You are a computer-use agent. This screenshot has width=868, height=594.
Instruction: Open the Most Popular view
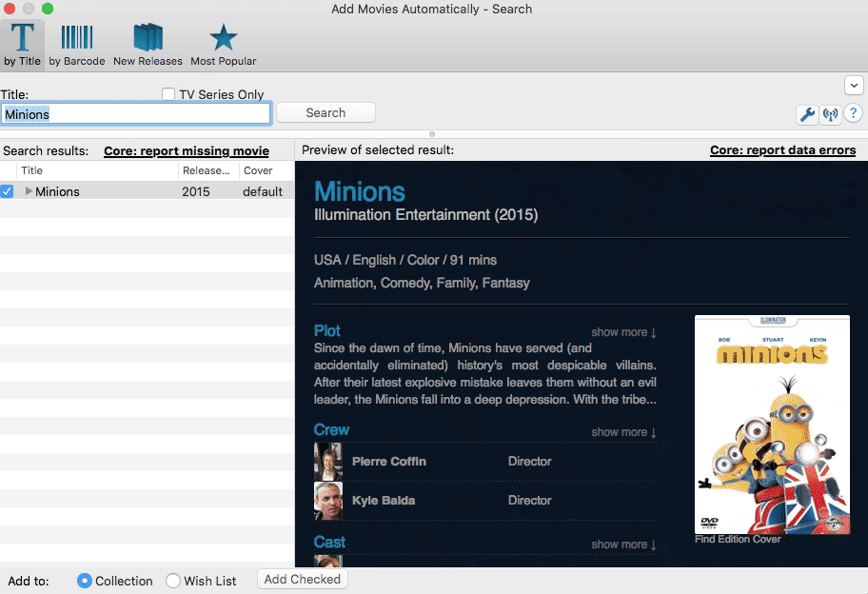(x=223, y=45)
